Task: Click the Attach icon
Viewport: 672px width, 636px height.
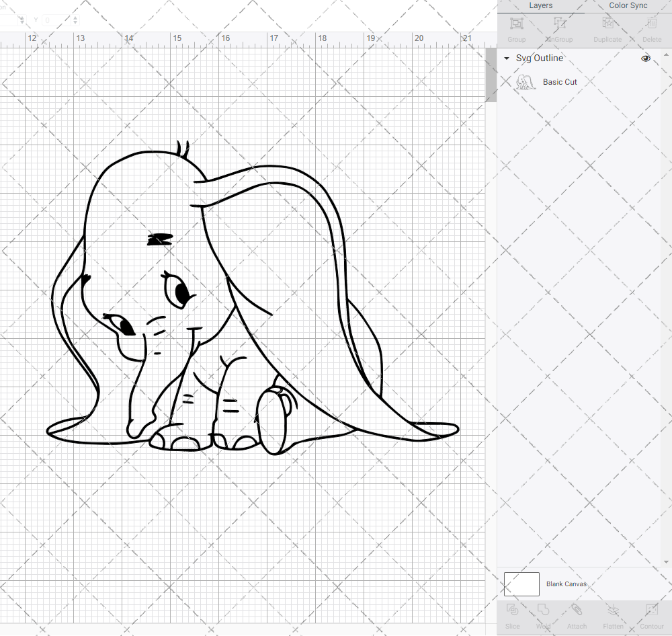Action: click(x=577, y=615)
